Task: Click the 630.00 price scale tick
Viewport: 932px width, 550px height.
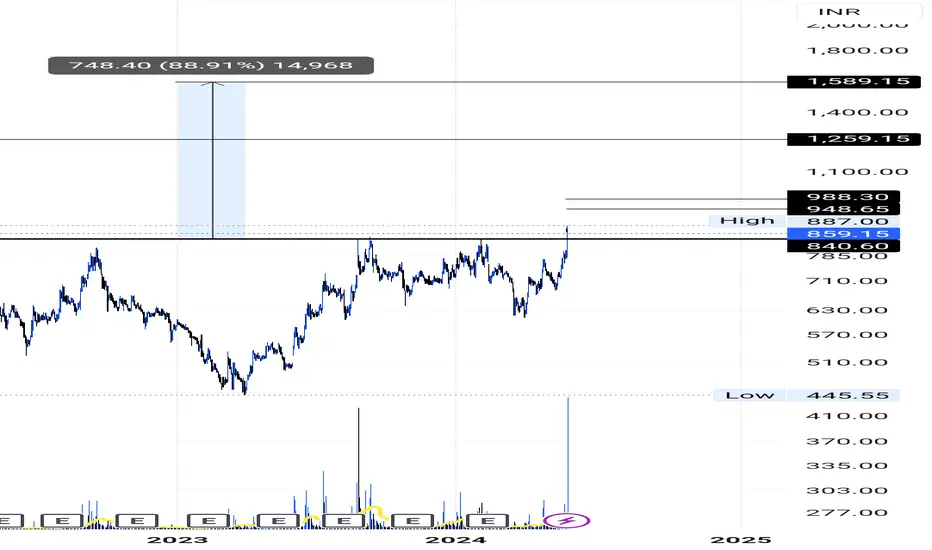Action: [x=847, y=310]
